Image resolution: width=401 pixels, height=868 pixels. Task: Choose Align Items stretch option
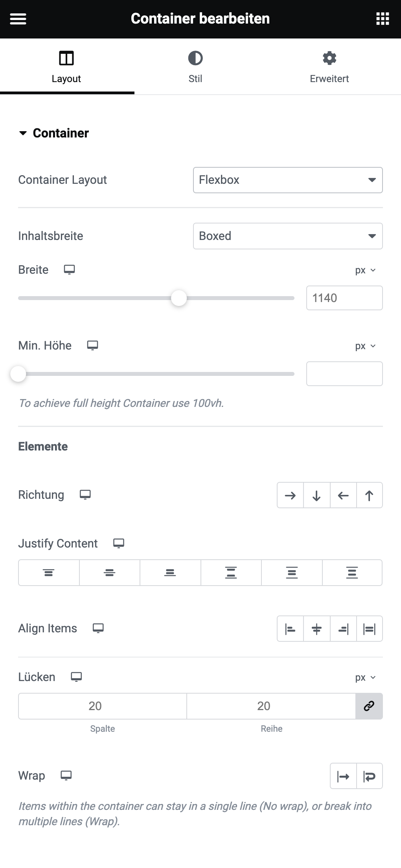coord(370,629)
